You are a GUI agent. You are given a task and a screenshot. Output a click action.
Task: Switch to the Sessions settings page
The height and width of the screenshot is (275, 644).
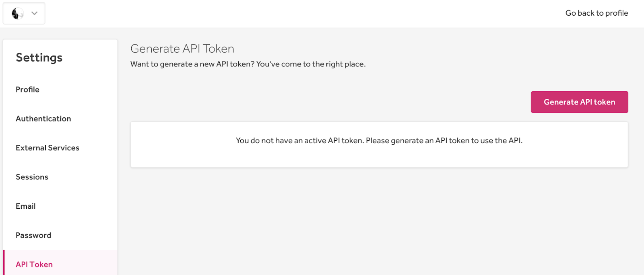pos(32,177)
